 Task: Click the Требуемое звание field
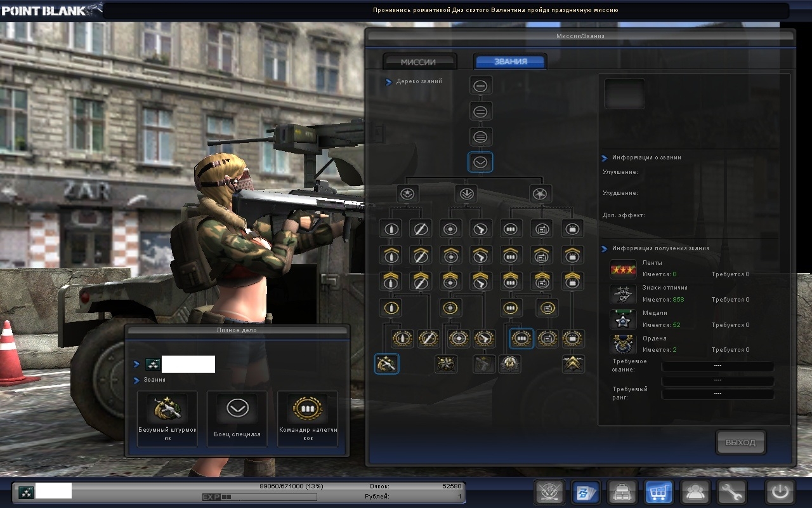(x=718, y=366)
